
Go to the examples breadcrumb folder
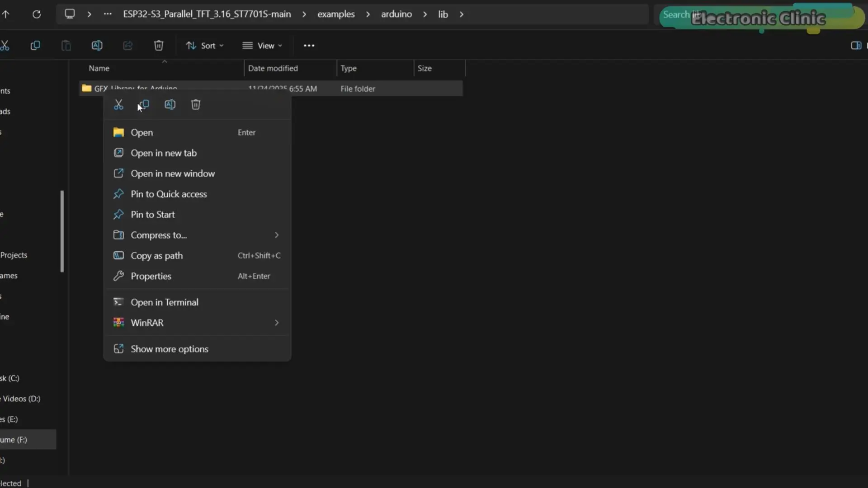pyautogui.click(x=336, y=14)
